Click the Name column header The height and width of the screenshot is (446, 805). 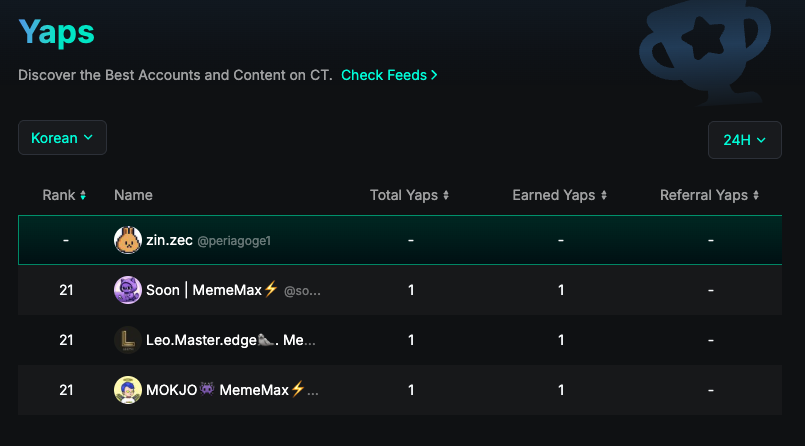[x=133, y=195]
